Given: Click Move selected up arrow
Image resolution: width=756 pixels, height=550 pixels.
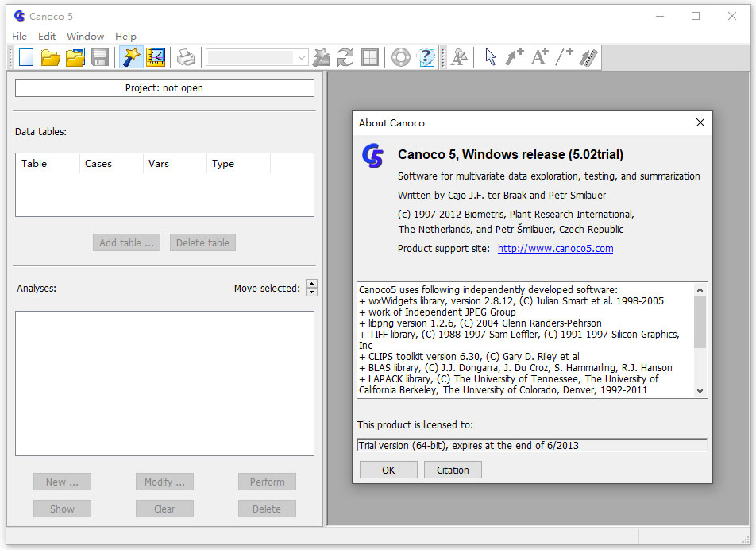Looking at the screenshot, I should pyautogui.click(x=312, y=285).
